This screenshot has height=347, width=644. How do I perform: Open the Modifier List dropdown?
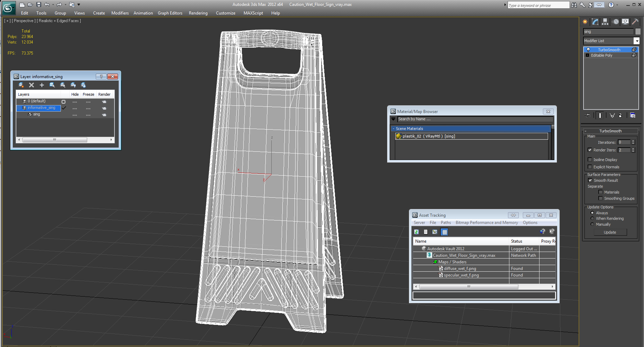coord(636,41)
